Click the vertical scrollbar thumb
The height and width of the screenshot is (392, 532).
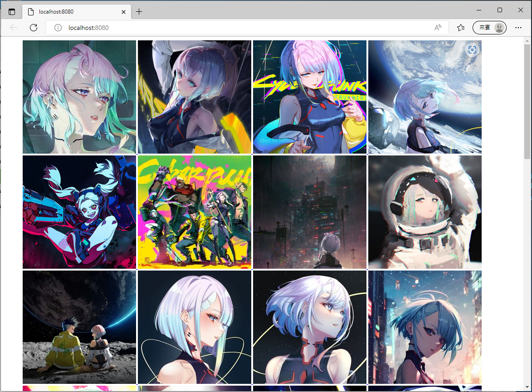[x=527, y=101]
